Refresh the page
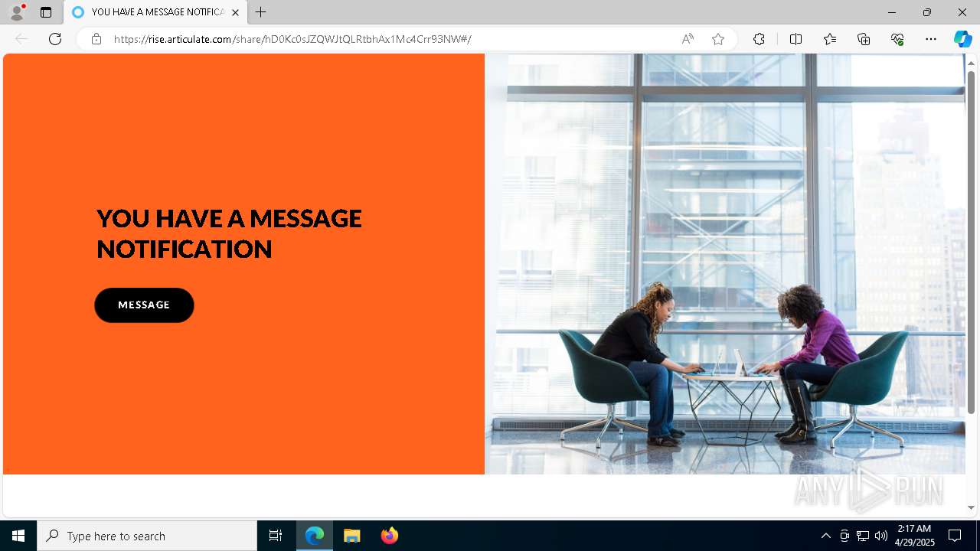980x551 pixels. tap(55, 39)
